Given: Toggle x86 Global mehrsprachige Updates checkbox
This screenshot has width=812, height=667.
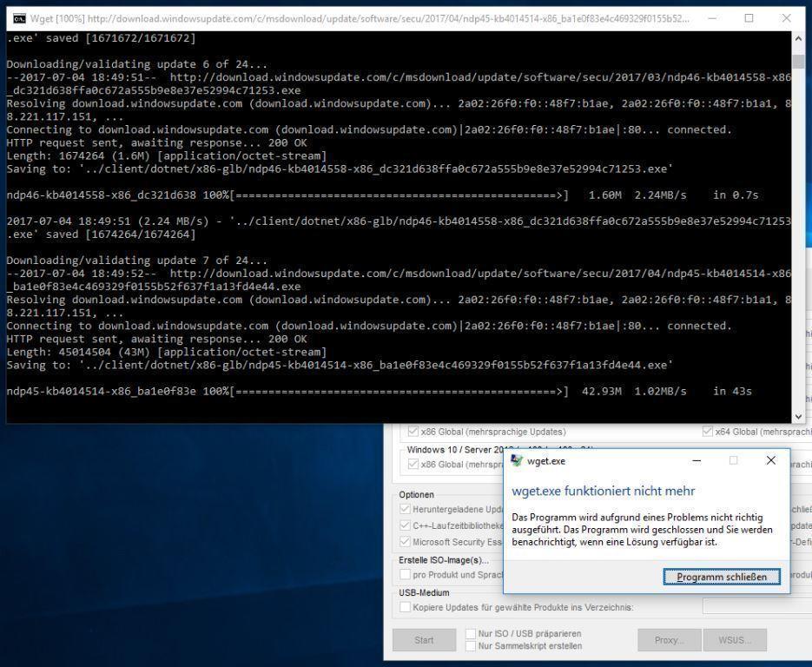Looking at the screenshot, I should [413, 432].
